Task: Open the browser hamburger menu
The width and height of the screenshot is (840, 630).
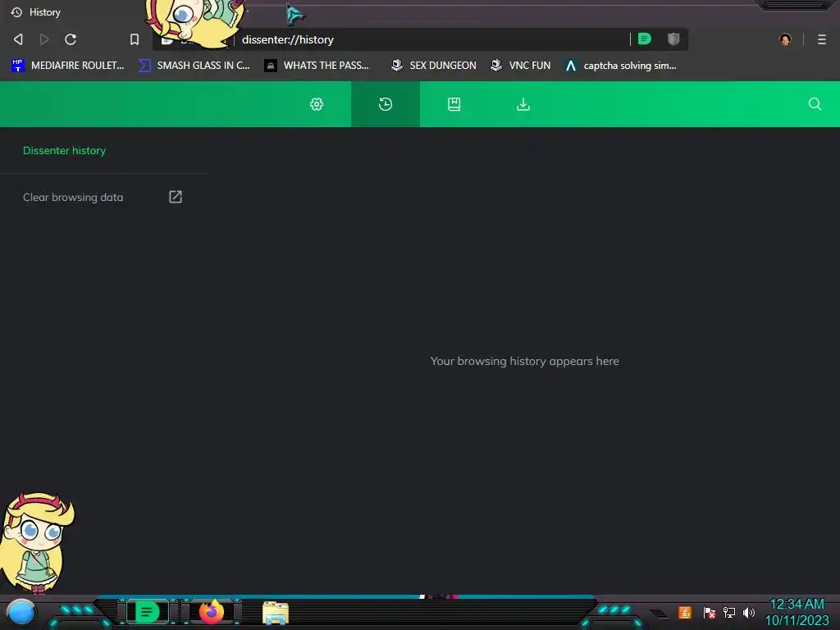Action: point(822,39)
